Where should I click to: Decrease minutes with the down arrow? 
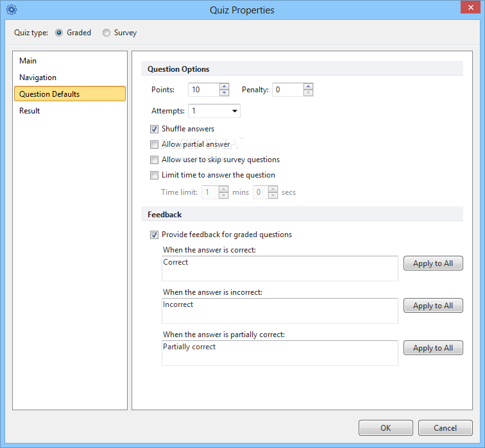point(223,195)
